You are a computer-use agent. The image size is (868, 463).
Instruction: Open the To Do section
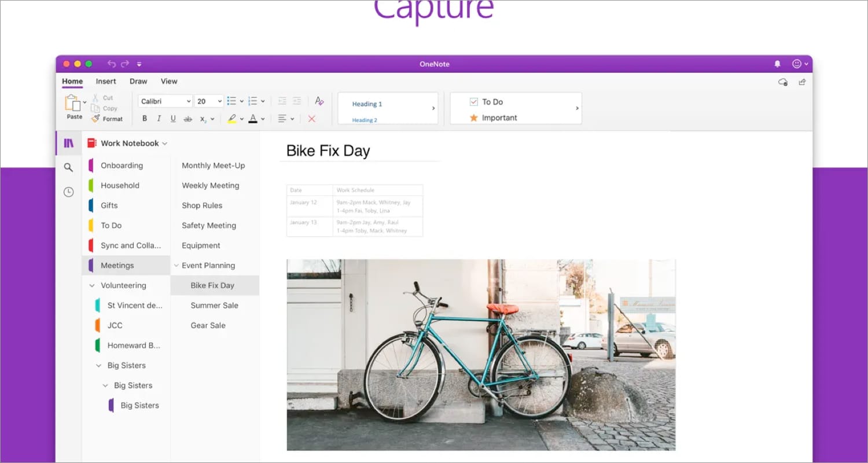pyautogui.click(x=126, y=226)
